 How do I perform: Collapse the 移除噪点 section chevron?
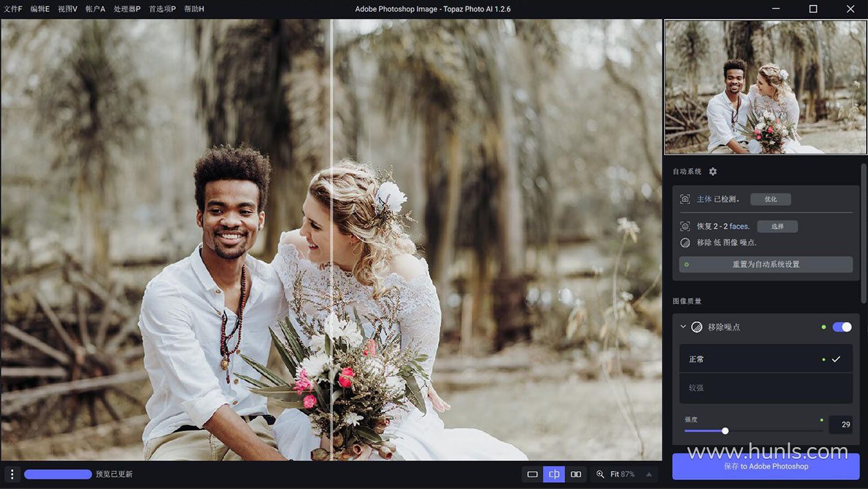tap(683, 327)
